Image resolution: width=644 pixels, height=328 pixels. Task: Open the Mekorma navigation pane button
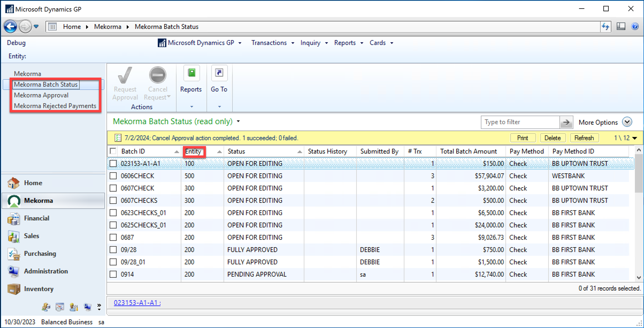coord(53,201)
